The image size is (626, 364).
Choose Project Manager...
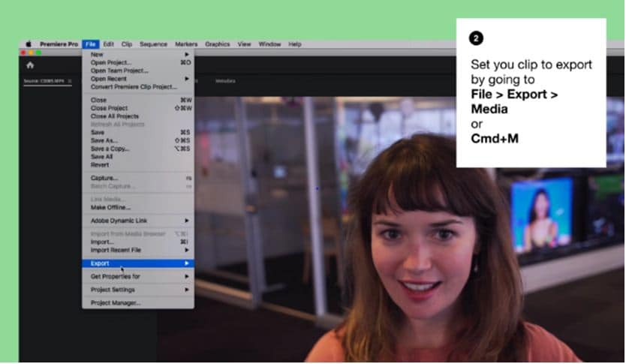pos(138,303)
